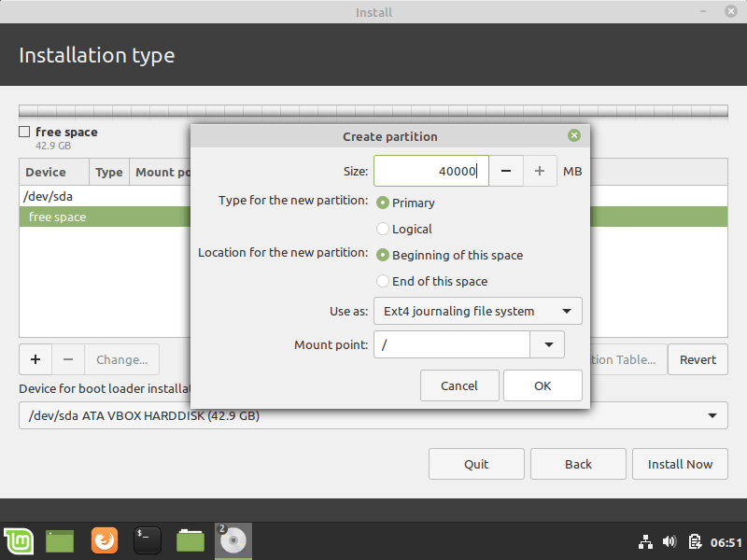Click the Revert button
747x560 pixels.
point(698,359)
